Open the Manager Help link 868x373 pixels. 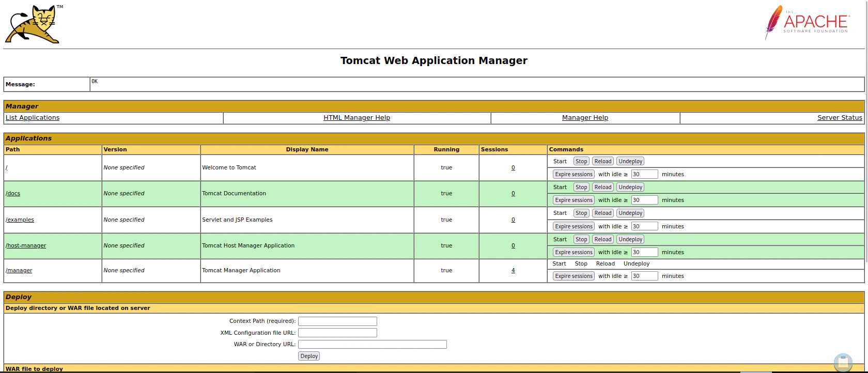(585, 118)
